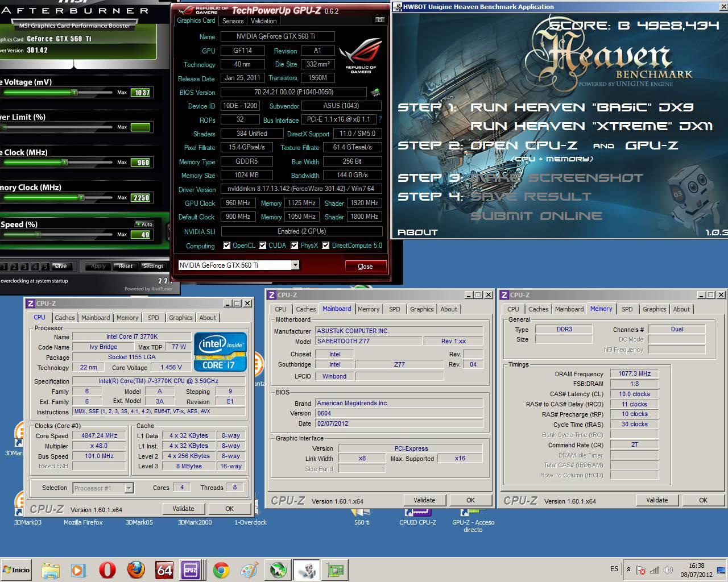Open Paint from the taskbar
The image size is (728, 582).
(250, 570)
